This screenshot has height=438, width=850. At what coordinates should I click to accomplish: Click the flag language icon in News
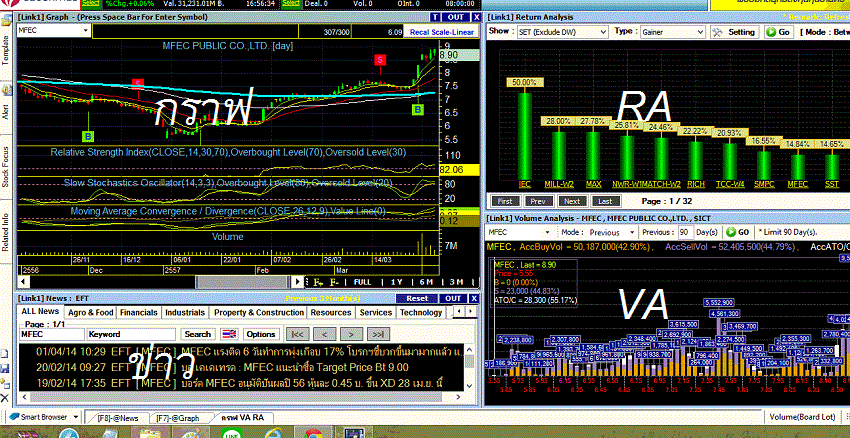pyautogui.click(x=230, y=334)
